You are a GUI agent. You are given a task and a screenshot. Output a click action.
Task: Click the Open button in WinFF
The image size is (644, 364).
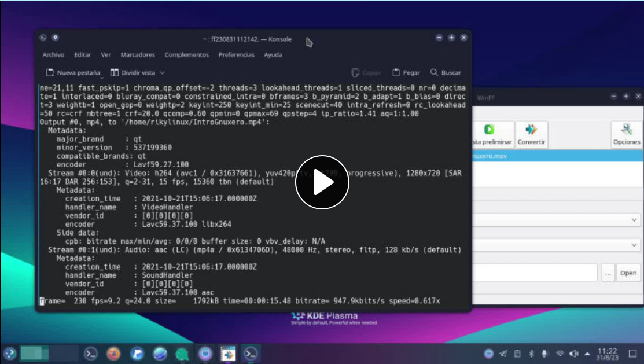click(x=628, y=273)
